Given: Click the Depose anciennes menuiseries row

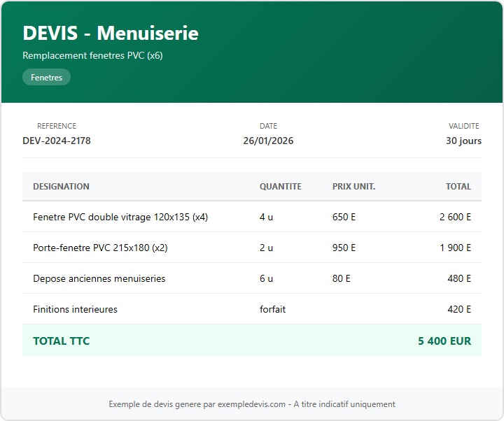Looking at the screenshot, I should tap(99, 278).
